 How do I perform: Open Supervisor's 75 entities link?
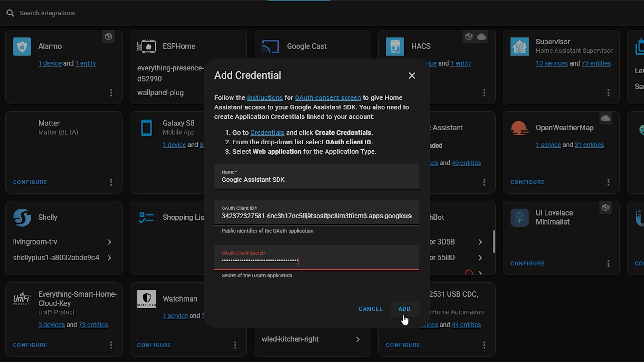(x=596, y=63)
